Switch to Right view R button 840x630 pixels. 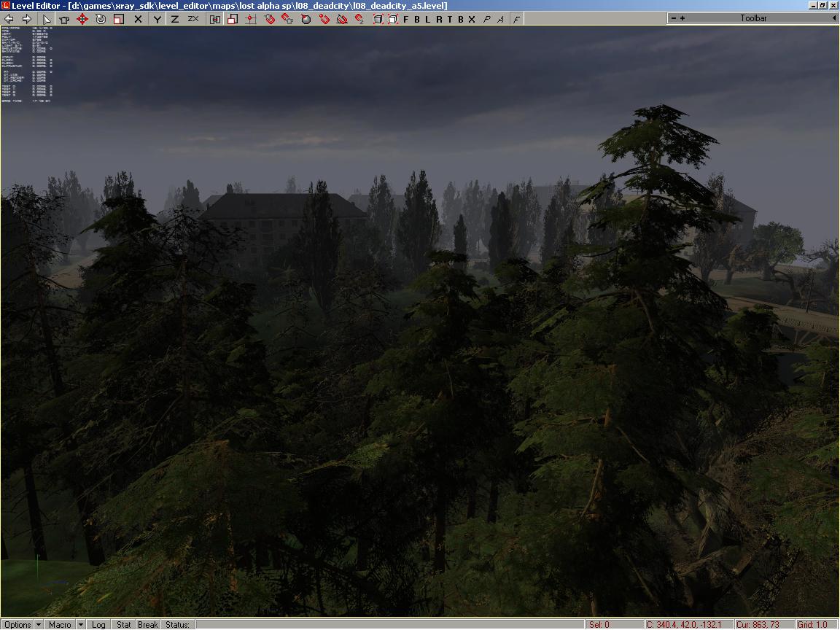(439, 19)
